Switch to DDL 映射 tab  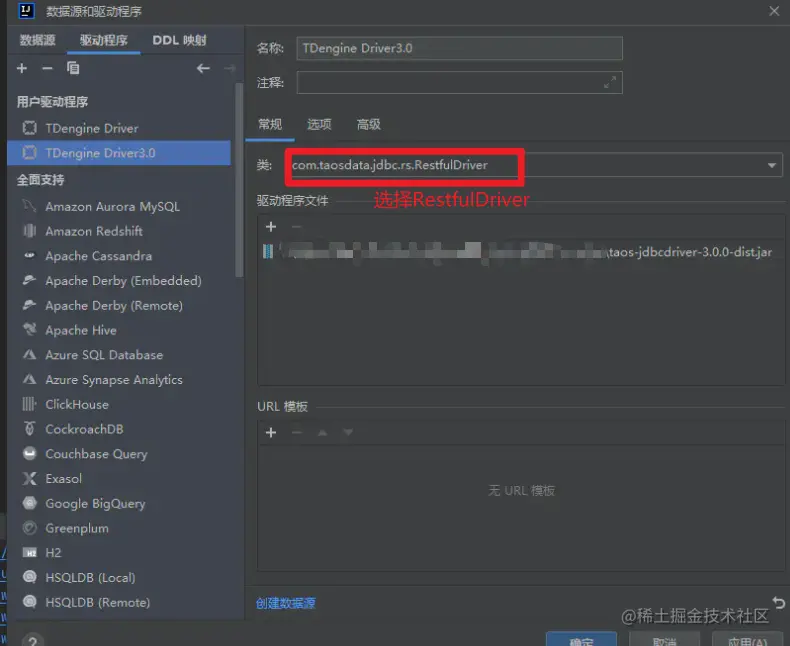[x=179, y=40]
